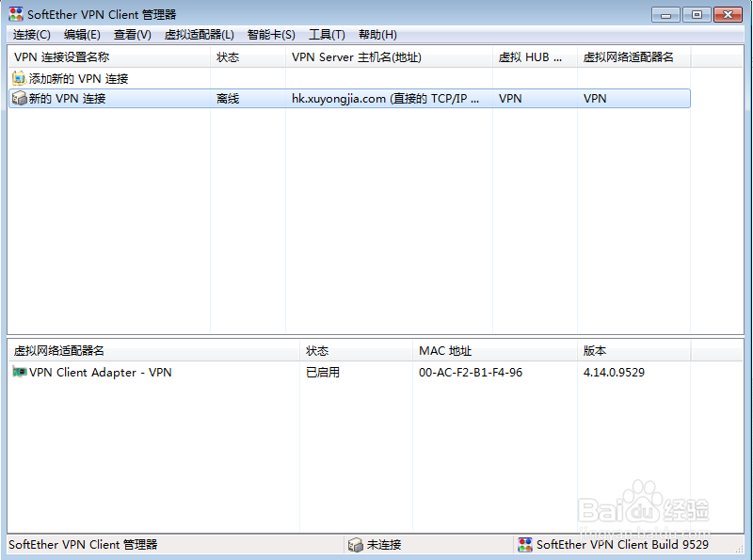Viewport: 753px width, 560px height.
Task: Sort by 虚拟网络适配器名 header in adapter list
Action: click(x=153, y=351)
